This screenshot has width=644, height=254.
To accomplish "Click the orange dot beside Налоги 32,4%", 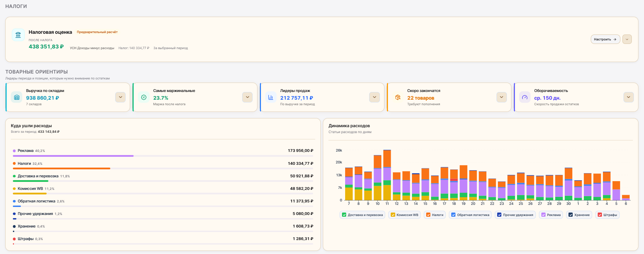I will [x=14, y=163].
